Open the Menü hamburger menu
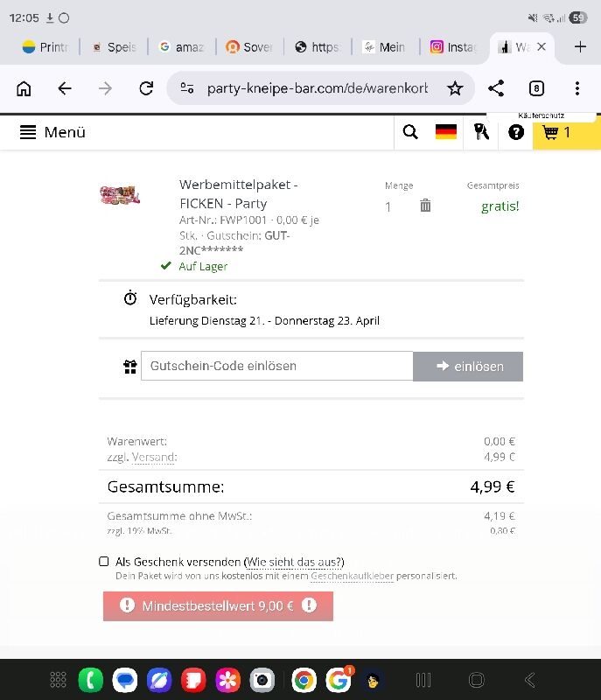This screenshot has height=700, width=601. [52, 132]
